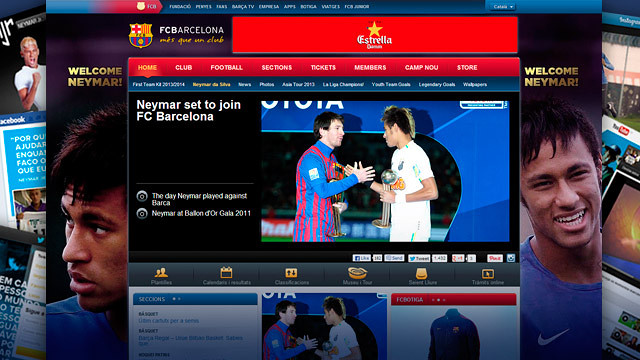The image size is (640, 360).
Task: Click the FC Barcelona crest logo
Action: 140,36
